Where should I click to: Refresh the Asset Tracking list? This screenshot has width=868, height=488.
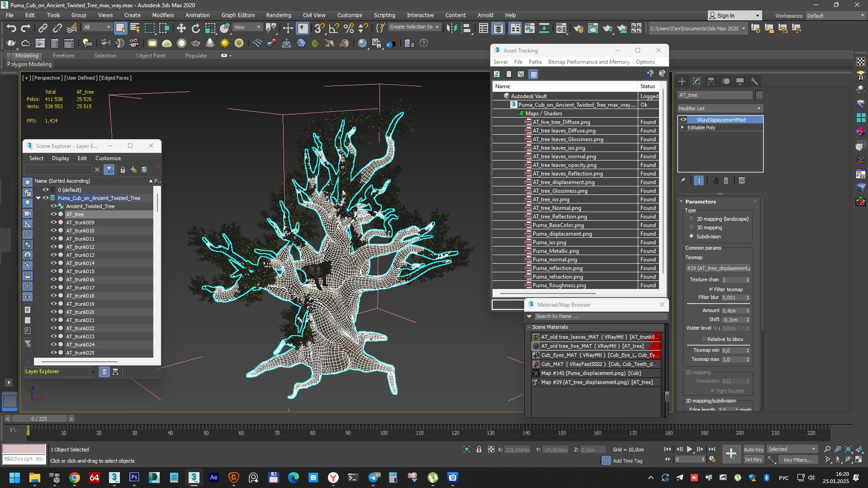pos(497,74)
